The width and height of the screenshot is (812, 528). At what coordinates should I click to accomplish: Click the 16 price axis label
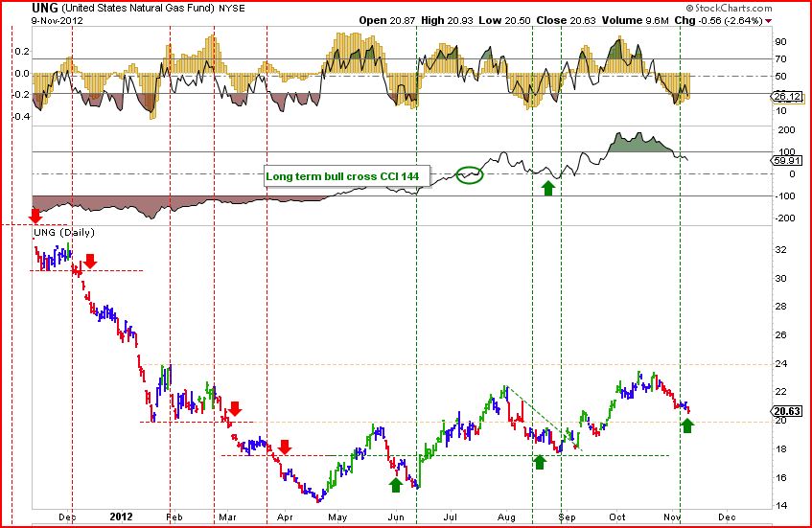pyautogui.click(x=780, y=478)
